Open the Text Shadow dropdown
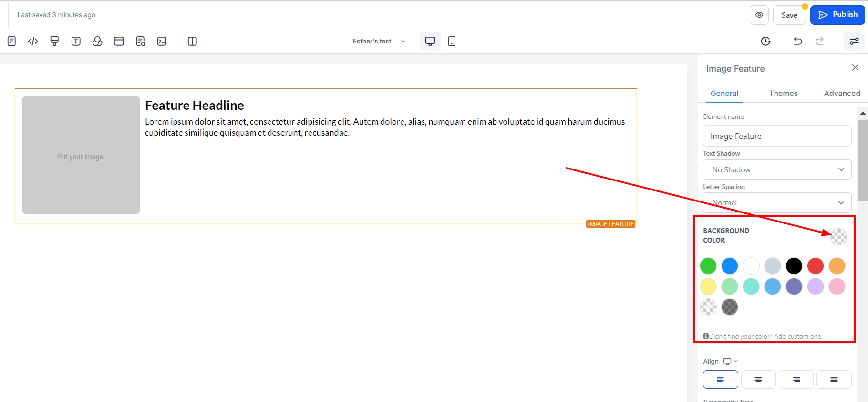The width and height of the screenshot is (868, 402). click(x=777, y=169)
